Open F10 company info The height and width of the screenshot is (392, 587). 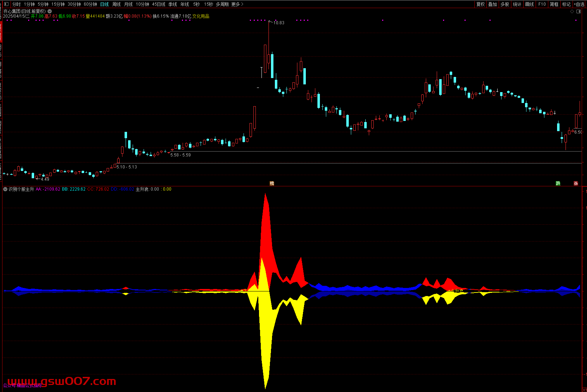pos(542,4)
